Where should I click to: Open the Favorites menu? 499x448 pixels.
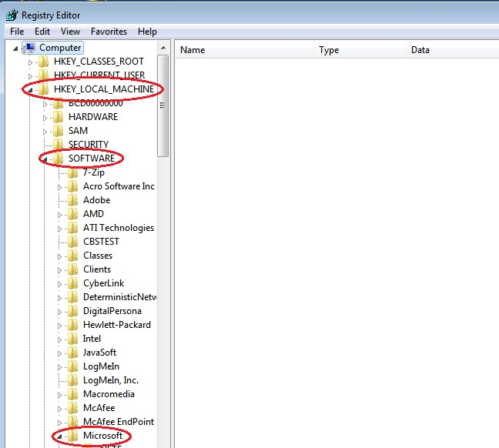click(x=109, y=32)
